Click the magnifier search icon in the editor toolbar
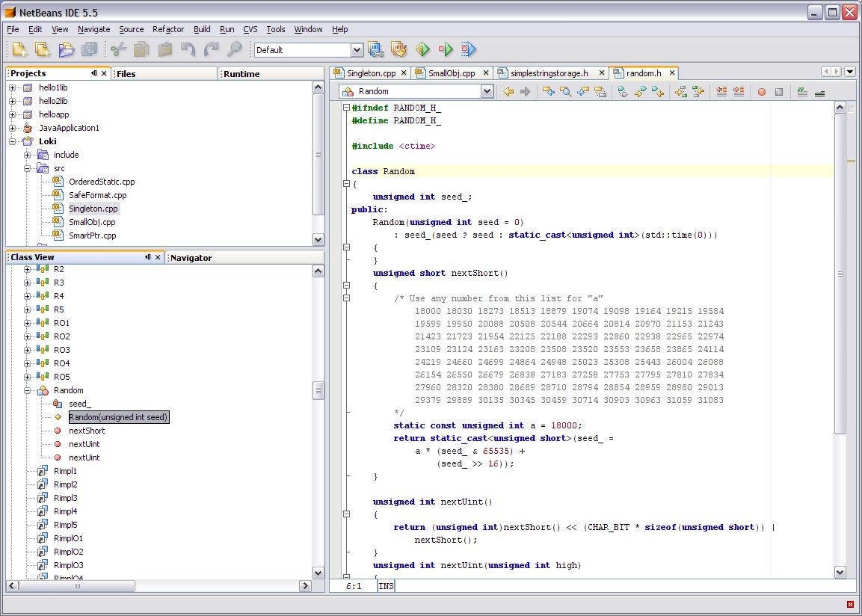The width and height of the screenshot is (862, 616). pyautogui.click(x=565, y=92)
